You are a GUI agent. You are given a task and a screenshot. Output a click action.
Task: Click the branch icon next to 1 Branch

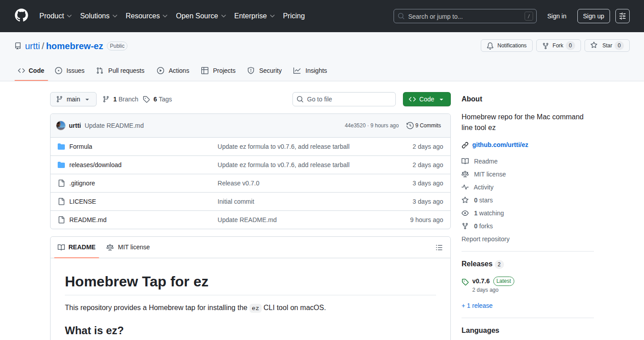point(106,99)
